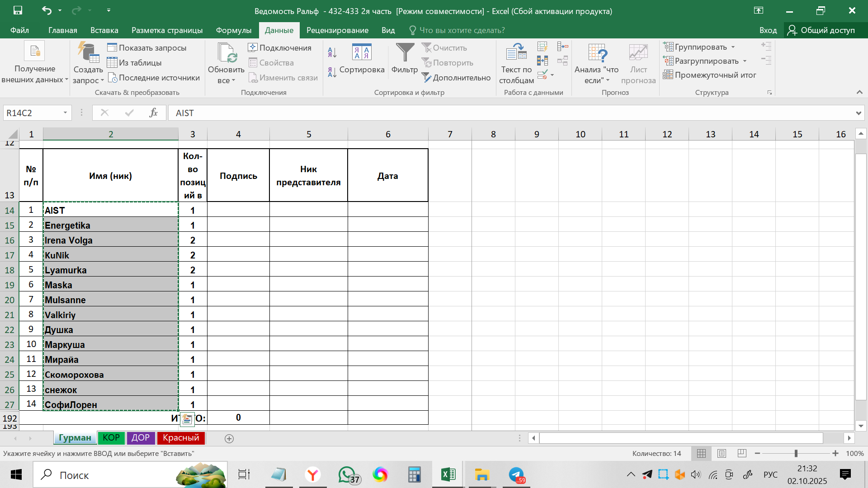The height and width of the screenshot is (488, 868).
Task: Click Text to Columns icon
Action: pyautogui.click(x=516, y=53)
